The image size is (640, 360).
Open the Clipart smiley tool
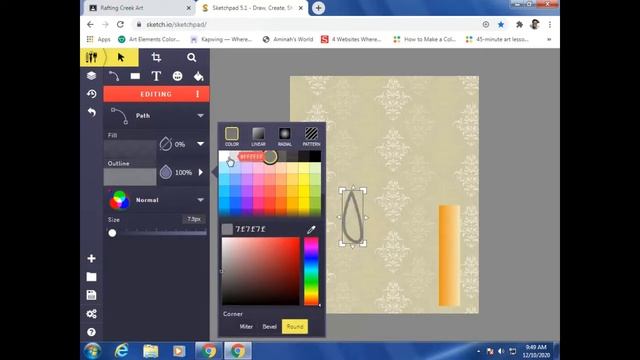coord(177,76)
